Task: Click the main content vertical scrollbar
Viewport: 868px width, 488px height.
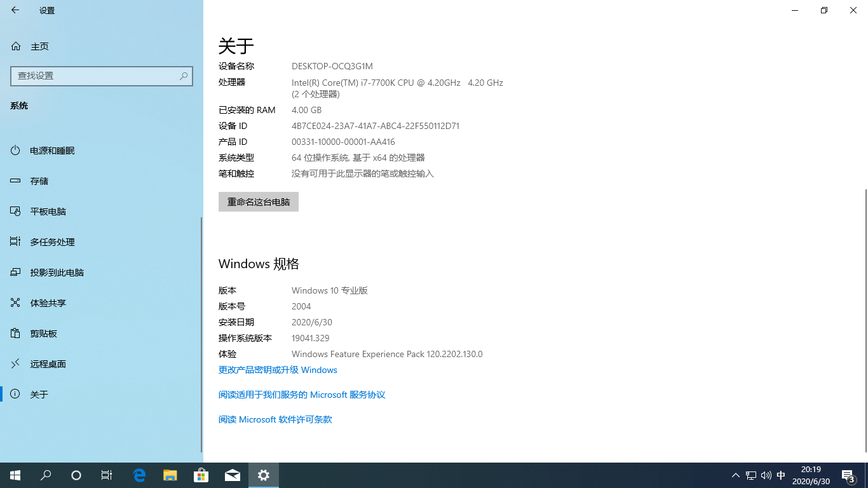Action: 865,320
